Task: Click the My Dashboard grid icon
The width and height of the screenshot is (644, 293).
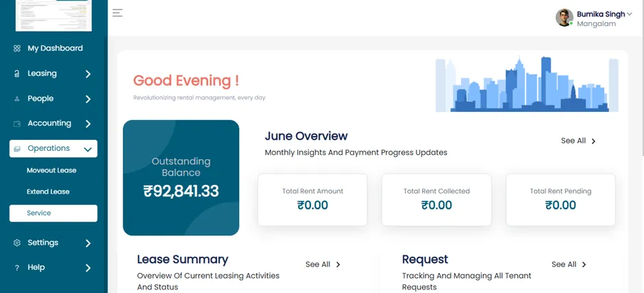Action: 17,48
